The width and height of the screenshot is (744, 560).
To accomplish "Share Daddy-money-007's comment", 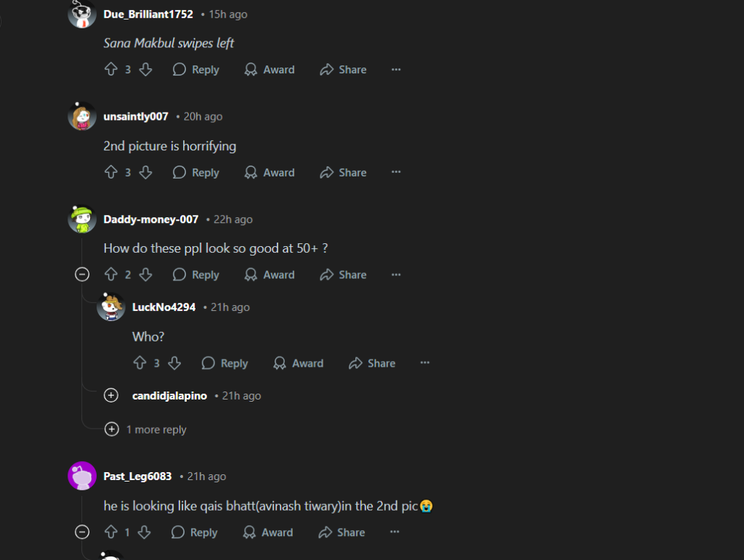I will coord(343,275).
